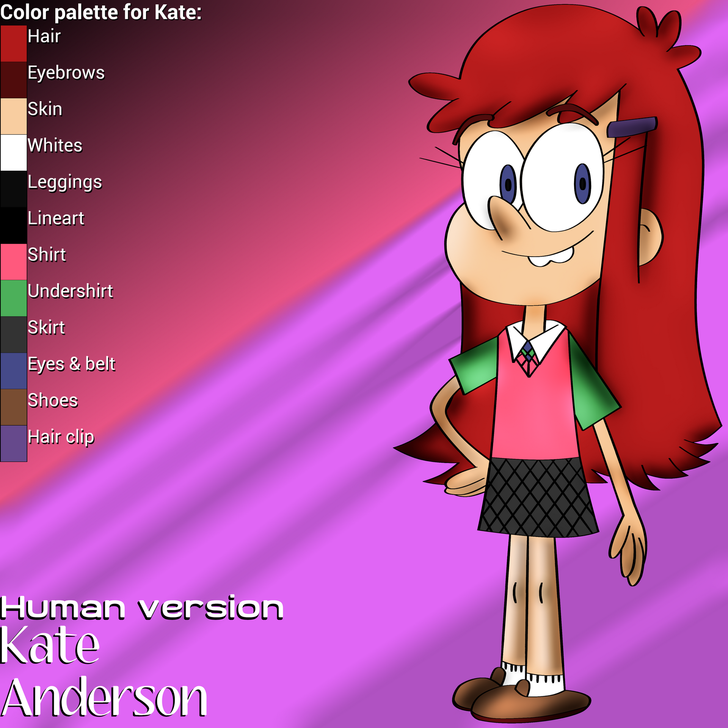This screenshot has height=728, width=728.
Task: Click the white Whites swatch
Action: click(x=14, y=153)
